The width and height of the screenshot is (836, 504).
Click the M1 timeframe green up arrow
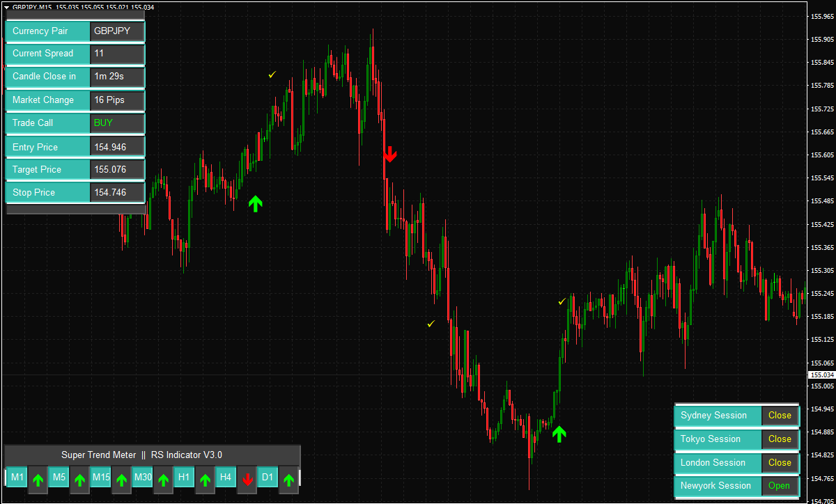click(x=38, y=480)
